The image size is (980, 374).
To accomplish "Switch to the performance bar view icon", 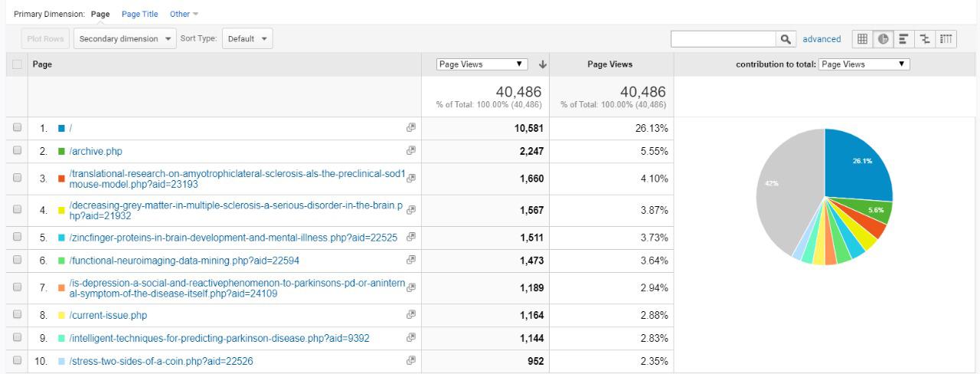I will point(904,39).
